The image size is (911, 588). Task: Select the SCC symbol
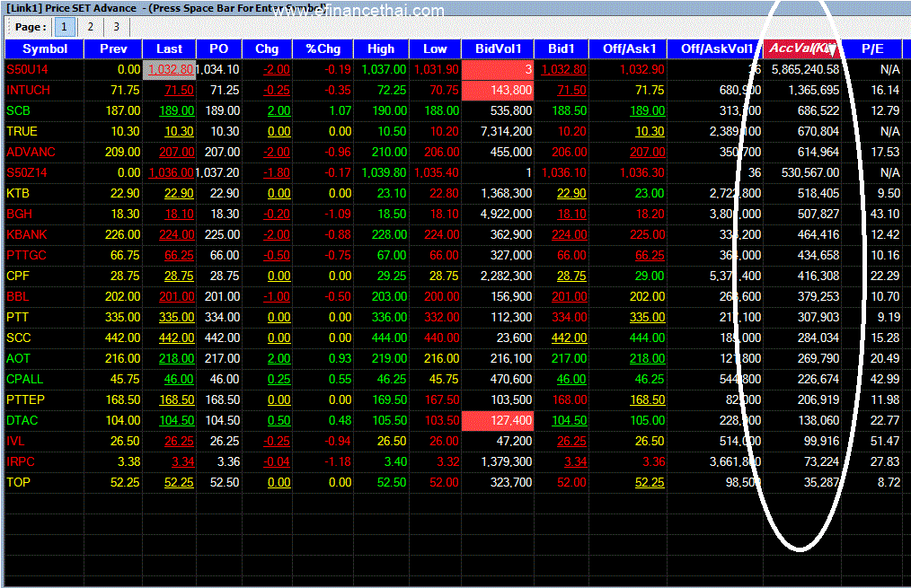[19, 338]
